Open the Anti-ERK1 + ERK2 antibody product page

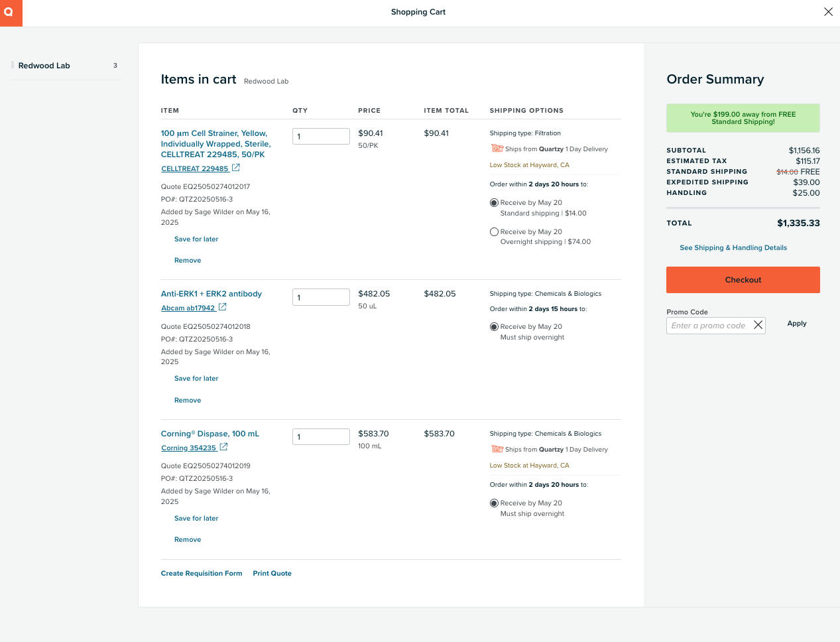tap(211, 294)
